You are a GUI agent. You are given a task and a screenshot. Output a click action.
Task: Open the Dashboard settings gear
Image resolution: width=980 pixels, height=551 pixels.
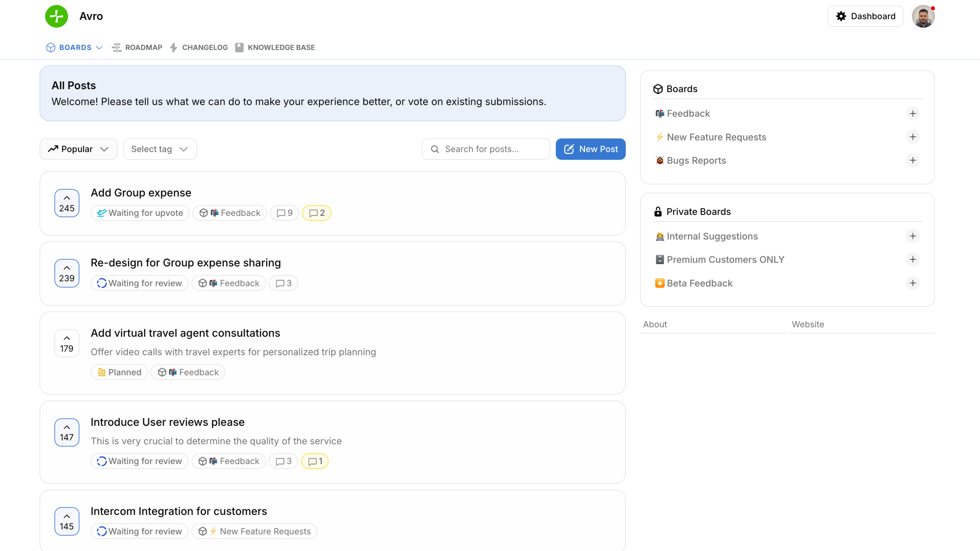coord(841,16)
